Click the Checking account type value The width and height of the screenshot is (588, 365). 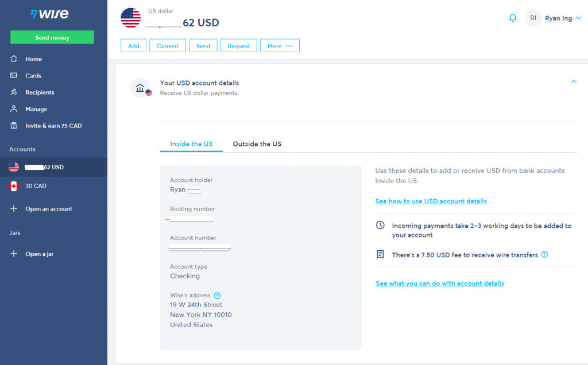pyautogui.click(x=185, y=276)
